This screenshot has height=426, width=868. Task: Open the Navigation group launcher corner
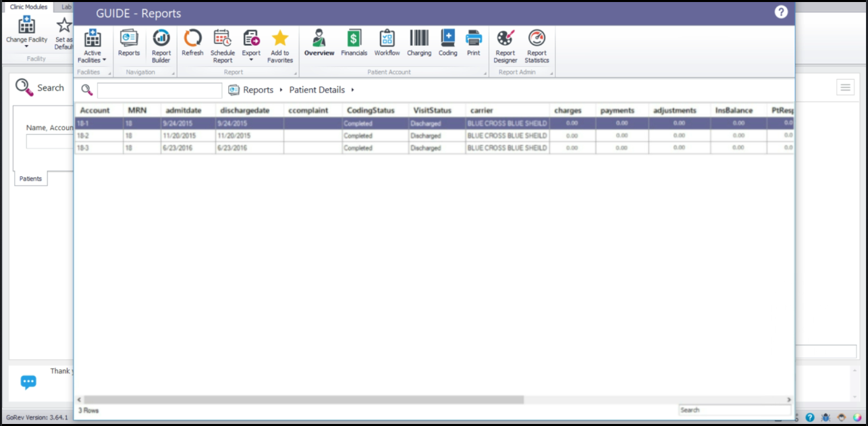coord(173,73)
